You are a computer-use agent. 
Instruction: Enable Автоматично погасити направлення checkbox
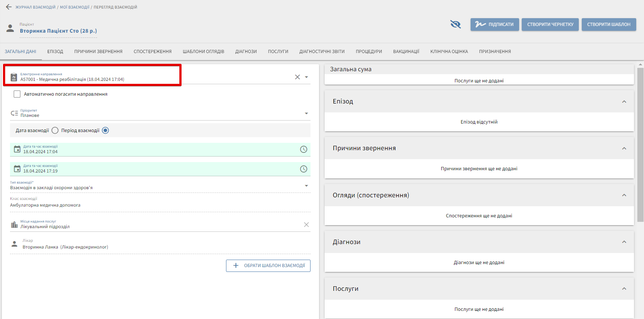pos(17,94)
